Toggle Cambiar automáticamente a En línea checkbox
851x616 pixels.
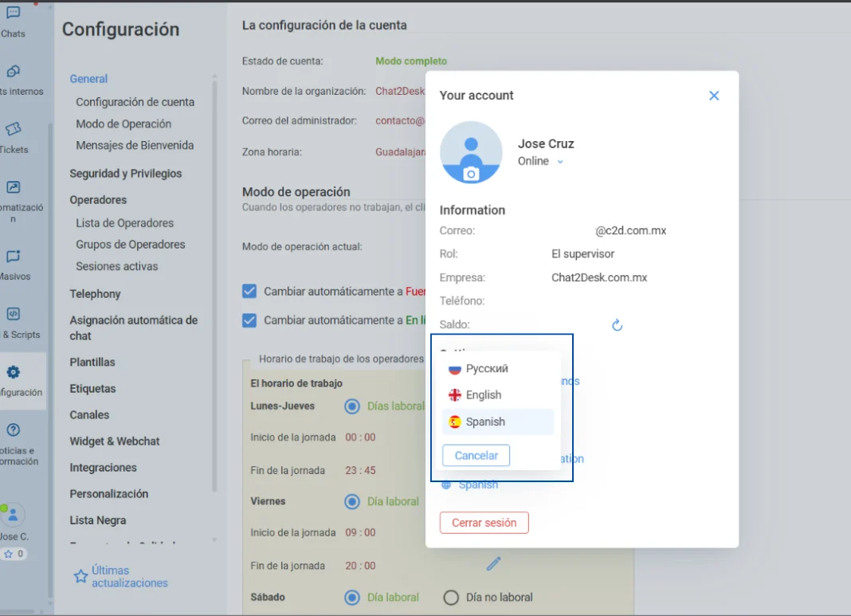(249, 320)
